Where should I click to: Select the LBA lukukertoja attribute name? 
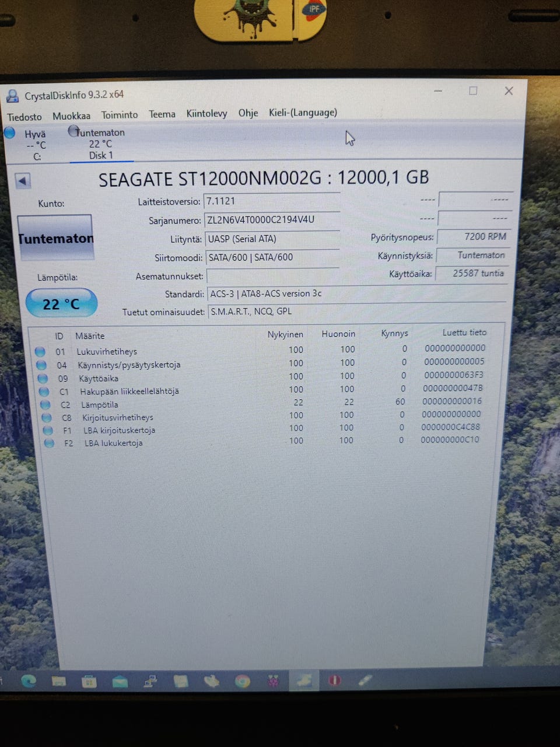(x=114, y=443)
